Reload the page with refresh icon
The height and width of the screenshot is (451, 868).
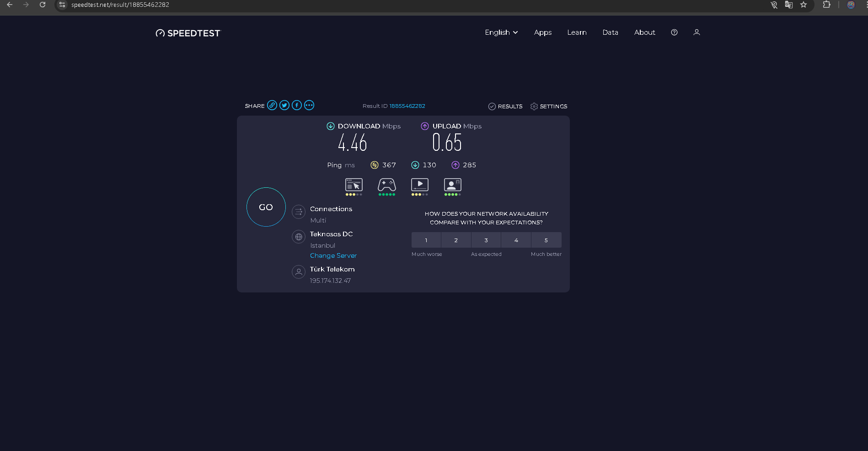coord(43,5)
